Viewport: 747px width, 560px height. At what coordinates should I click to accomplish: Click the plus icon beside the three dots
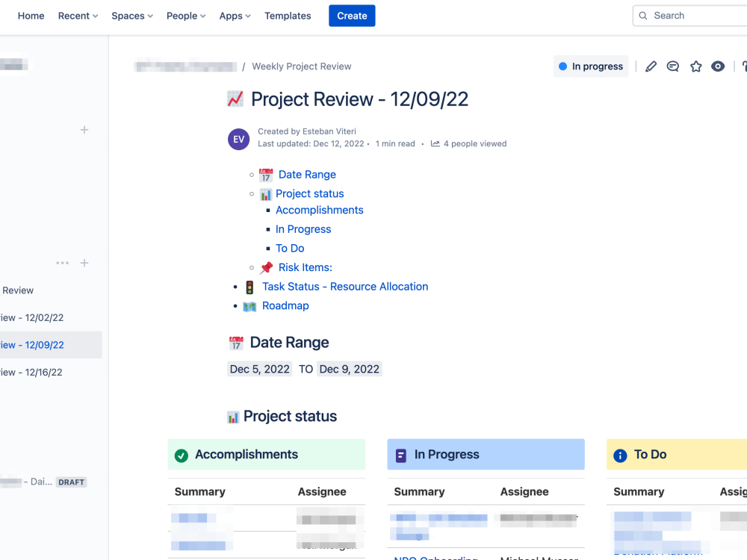pyautogui.click(x=84, y=263)
